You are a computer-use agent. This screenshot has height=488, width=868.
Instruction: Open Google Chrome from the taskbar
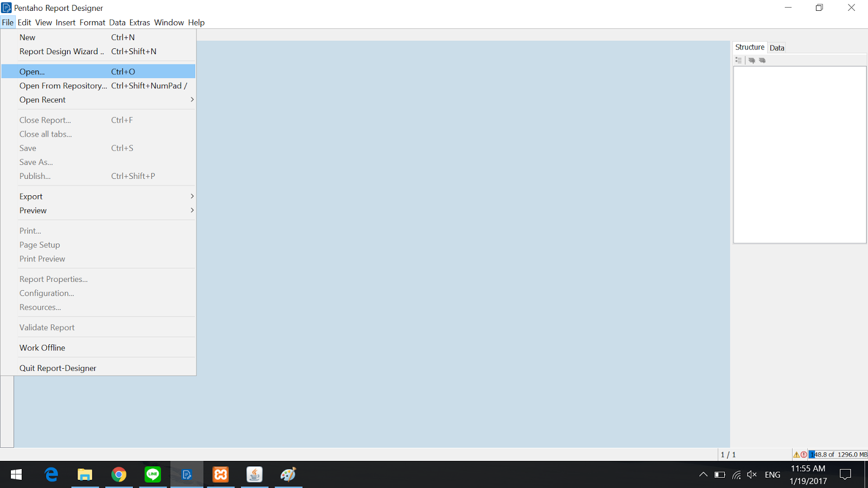pyautogui.click(x=119, y=474)
